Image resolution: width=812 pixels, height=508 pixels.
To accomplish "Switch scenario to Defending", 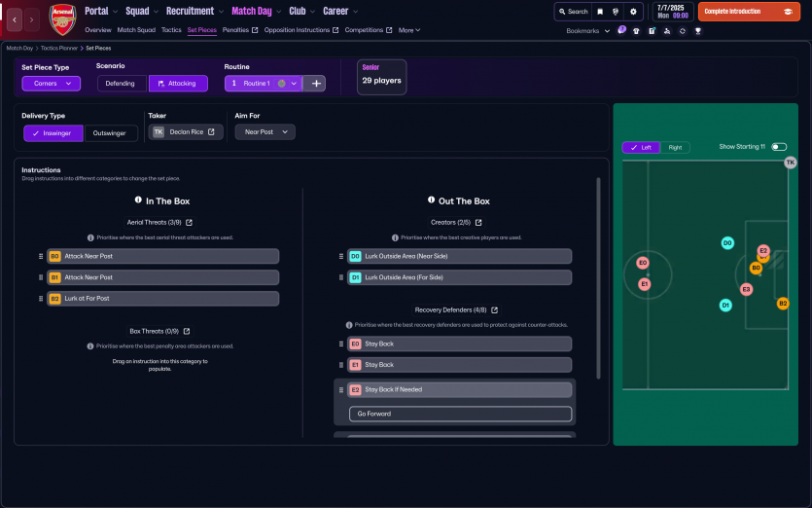I will 121,84.
